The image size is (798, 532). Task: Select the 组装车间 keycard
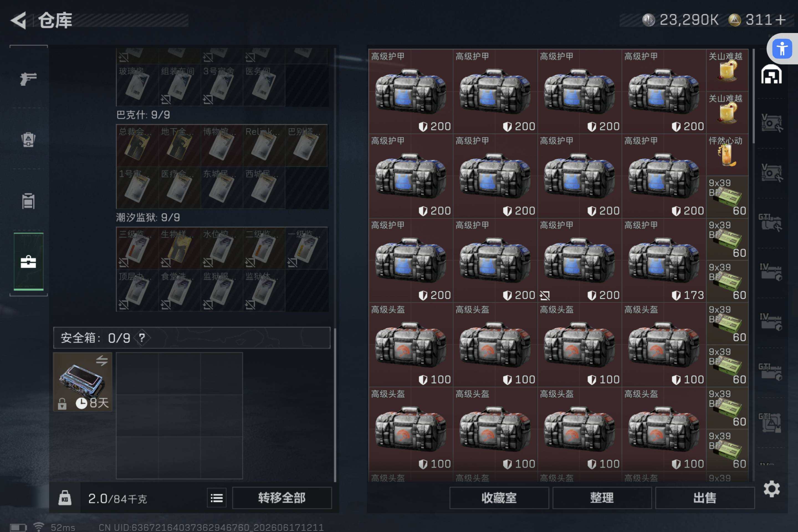[180, 85]
